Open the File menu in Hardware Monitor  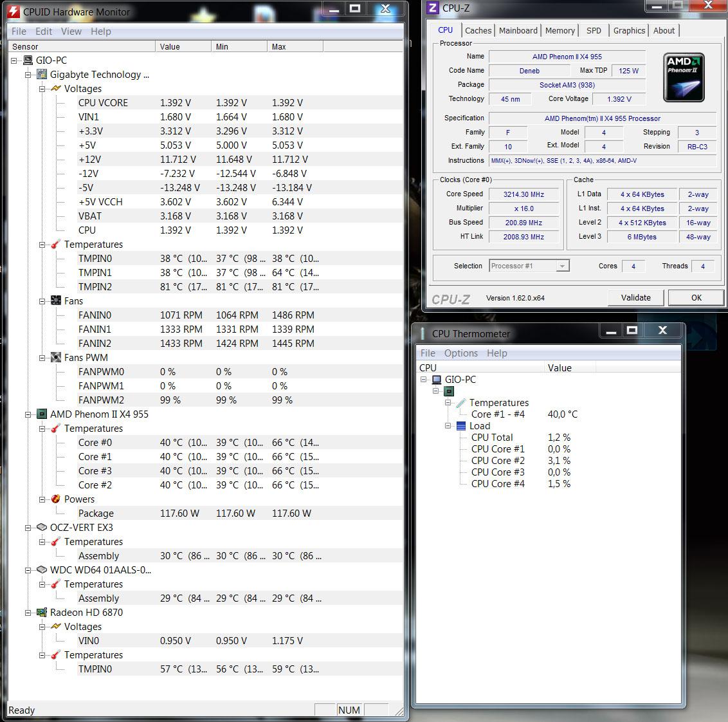pyautogui.click(x=19, y=31)
